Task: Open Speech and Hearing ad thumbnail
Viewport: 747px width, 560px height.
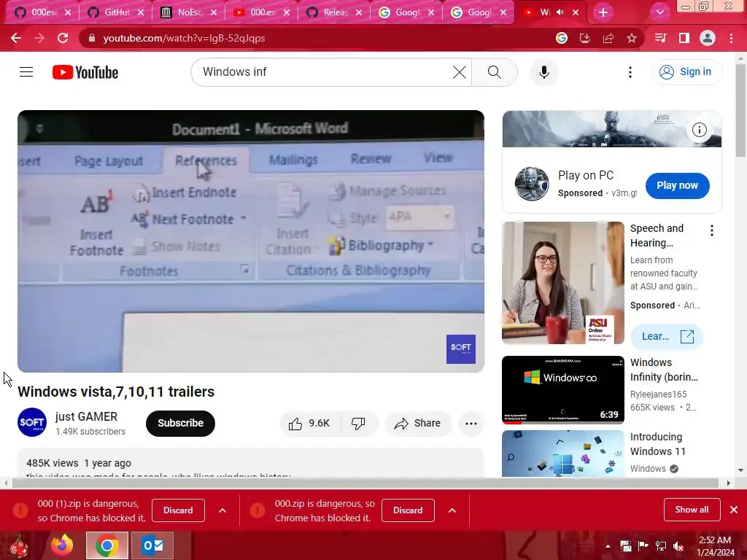Action: point(563,283)
